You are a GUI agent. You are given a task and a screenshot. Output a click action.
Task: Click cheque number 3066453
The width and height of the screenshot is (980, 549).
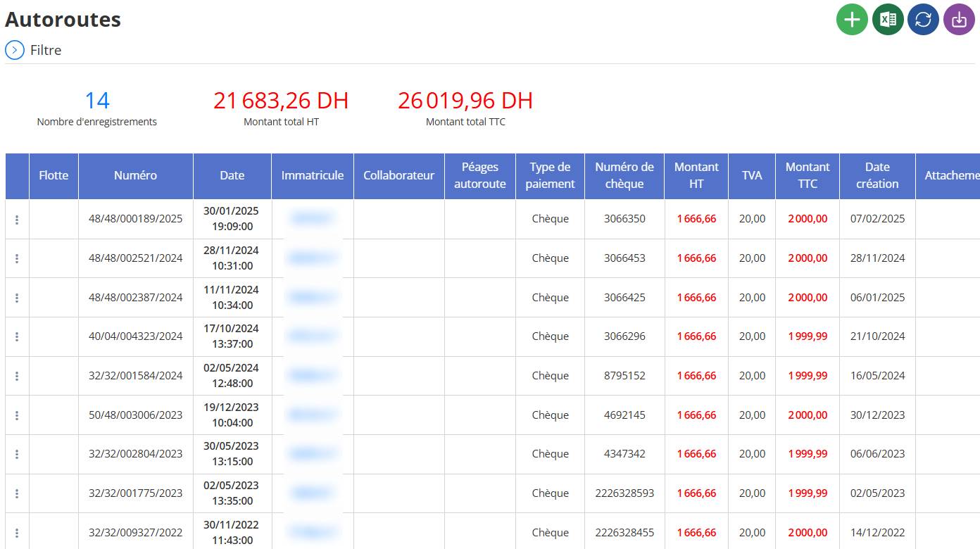(624, 258)
